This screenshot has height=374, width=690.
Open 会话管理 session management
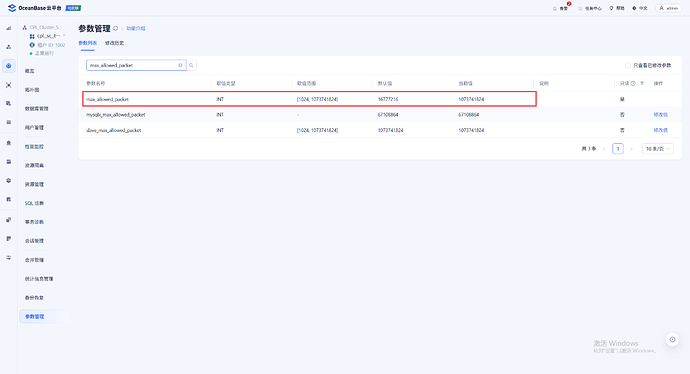[x=34, y=241]
